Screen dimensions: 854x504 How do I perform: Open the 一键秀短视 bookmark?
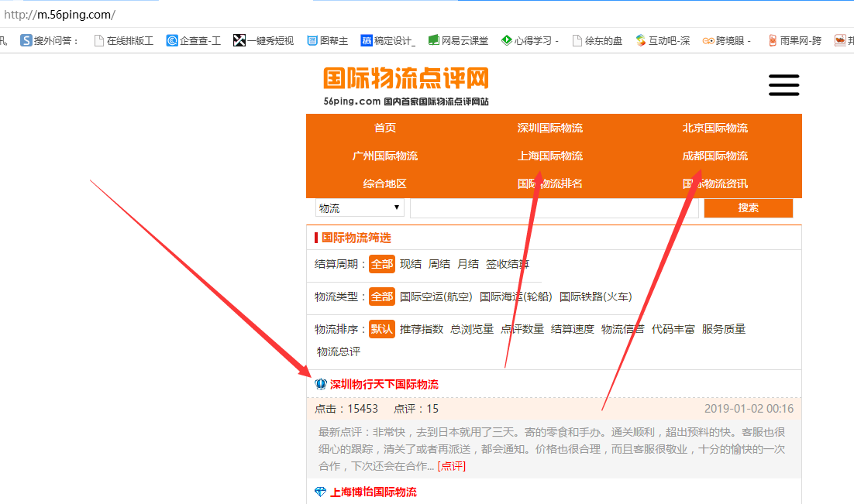coord(263,40)
